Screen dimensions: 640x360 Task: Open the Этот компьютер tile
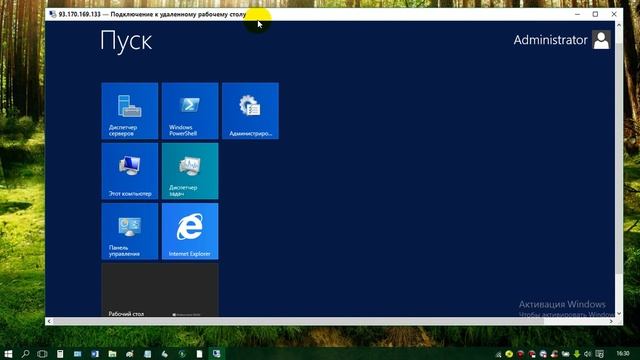(x=130, y=171)
